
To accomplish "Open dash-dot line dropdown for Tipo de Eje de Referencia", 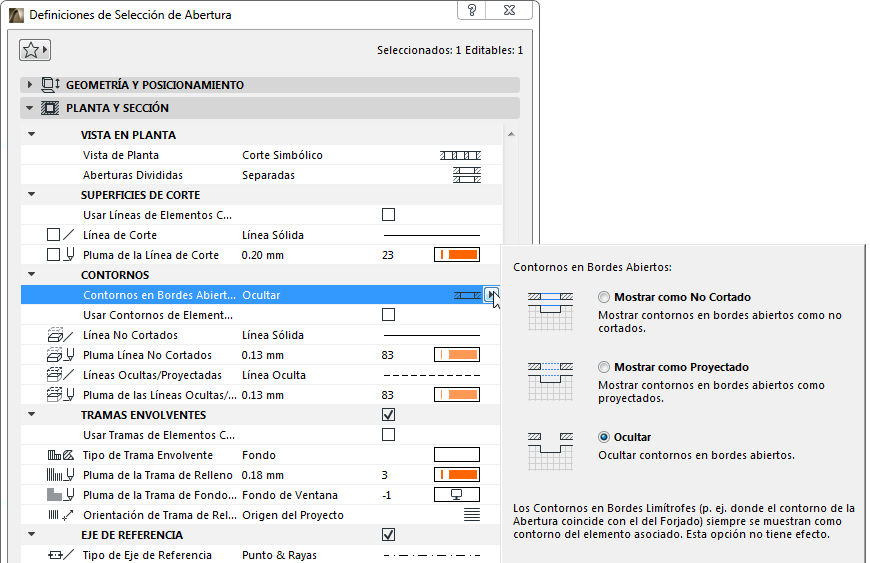I will tap(432, 555).
